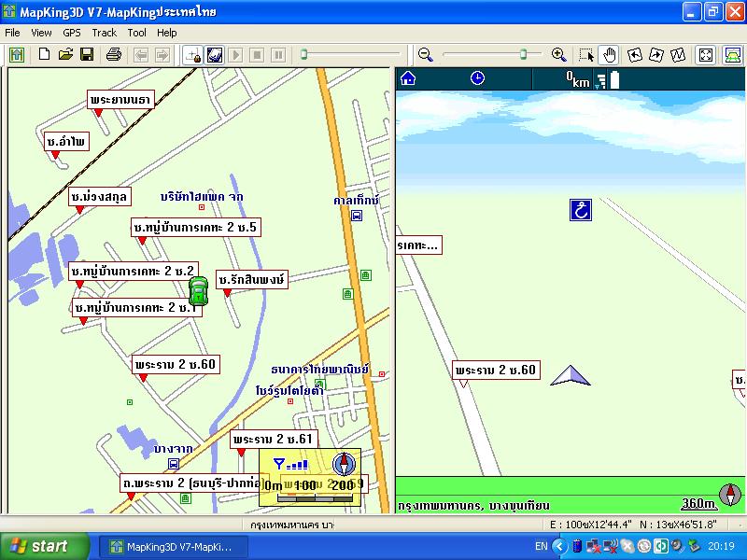Open the File menu
747x560 pixels.
(x=12, y=33)
